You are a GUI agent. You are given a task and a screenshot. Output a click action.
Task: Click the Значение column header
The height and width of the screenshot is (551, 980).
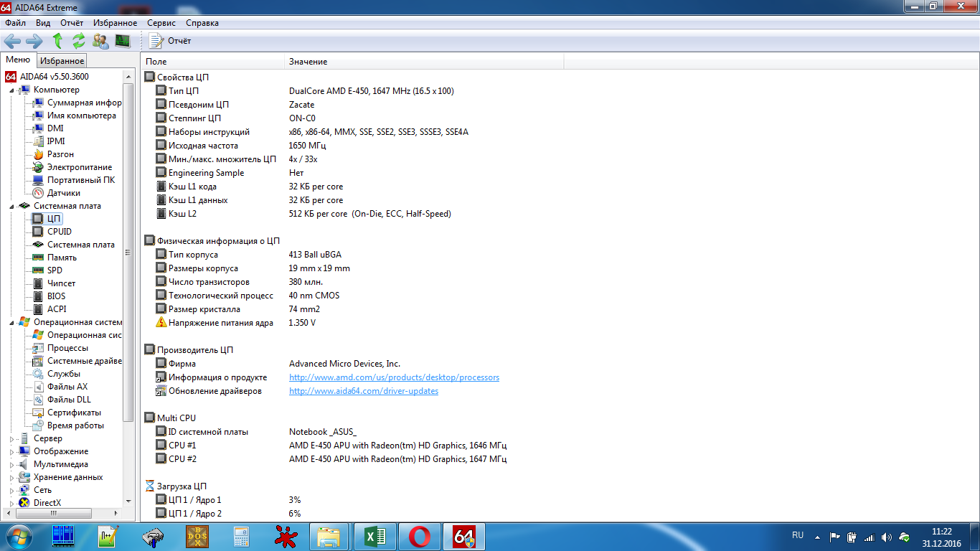click(308, 62)
